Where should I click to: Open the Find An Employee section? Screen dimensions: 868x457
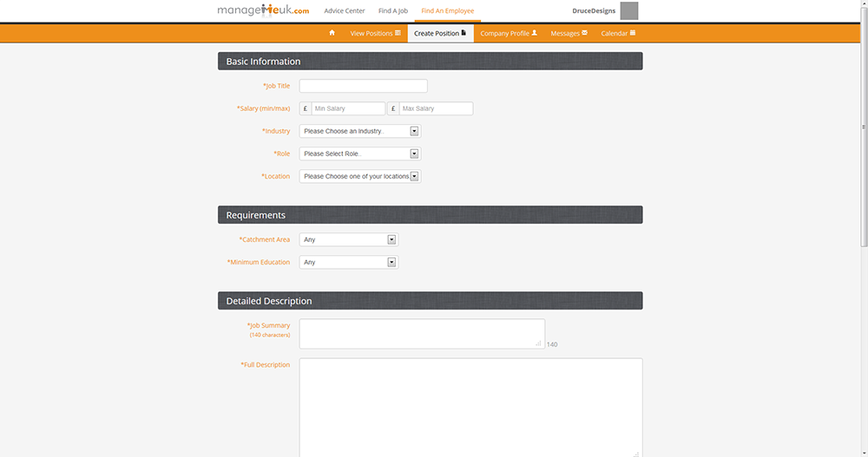pos(447,11)
